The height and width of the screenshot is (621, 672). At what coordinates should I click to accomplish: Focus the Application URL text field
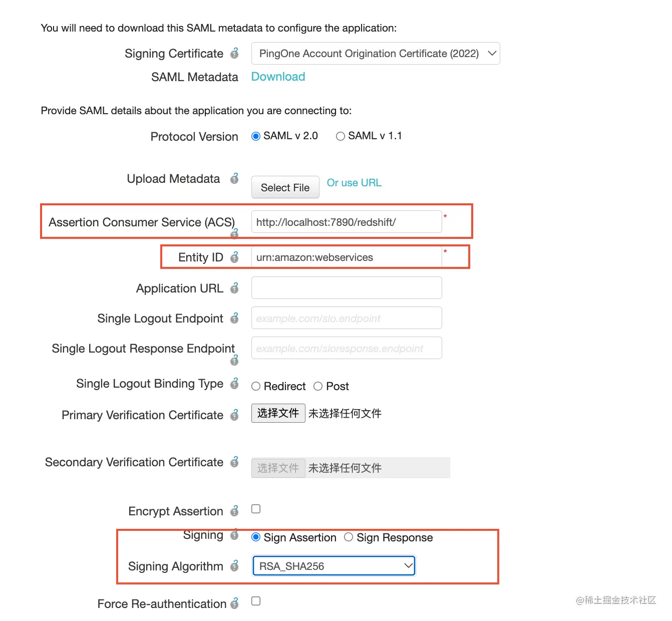(x=347, y=288)
